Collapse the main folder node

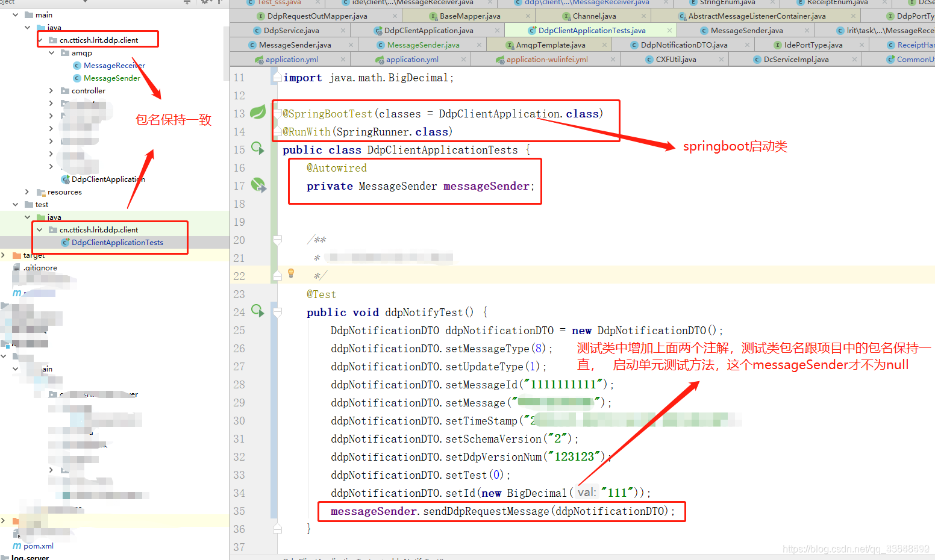(15, 15)
